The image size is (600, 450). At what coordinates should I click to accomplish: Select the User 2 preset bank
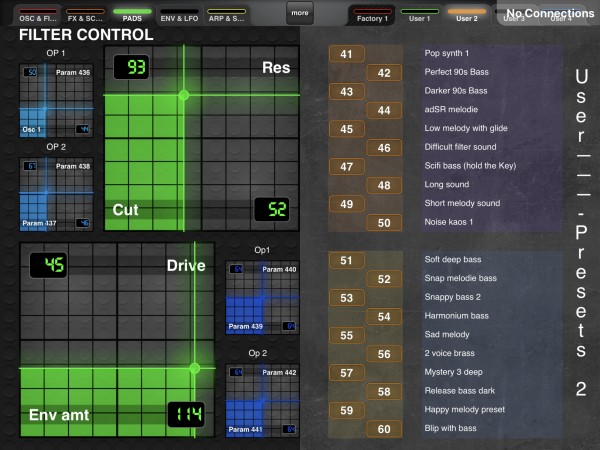466,15
